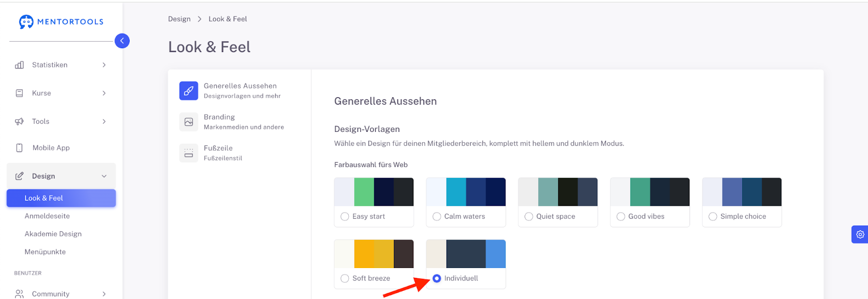Select the Easy start radio button
The width and height of the screenshot is (868, 299).
click(x=344, y=217)
